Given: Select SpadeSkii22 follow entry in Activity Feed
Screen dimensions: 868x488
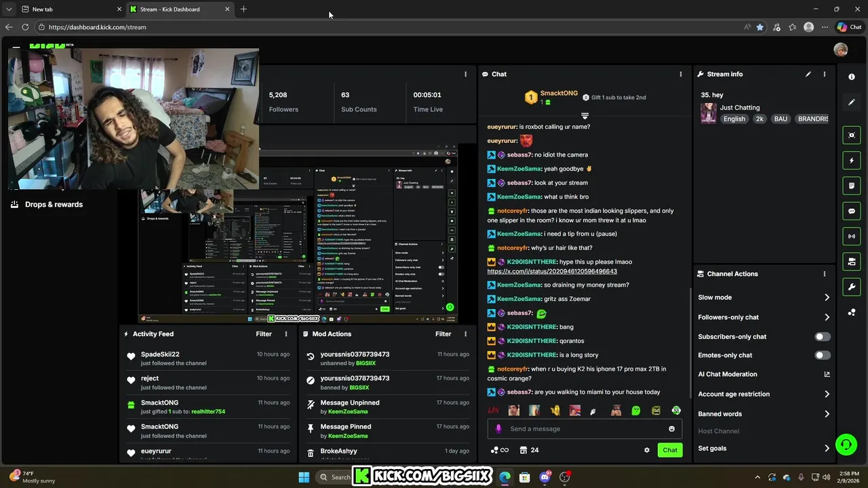Looking at the screenshot, I should (x=208, y=359).
